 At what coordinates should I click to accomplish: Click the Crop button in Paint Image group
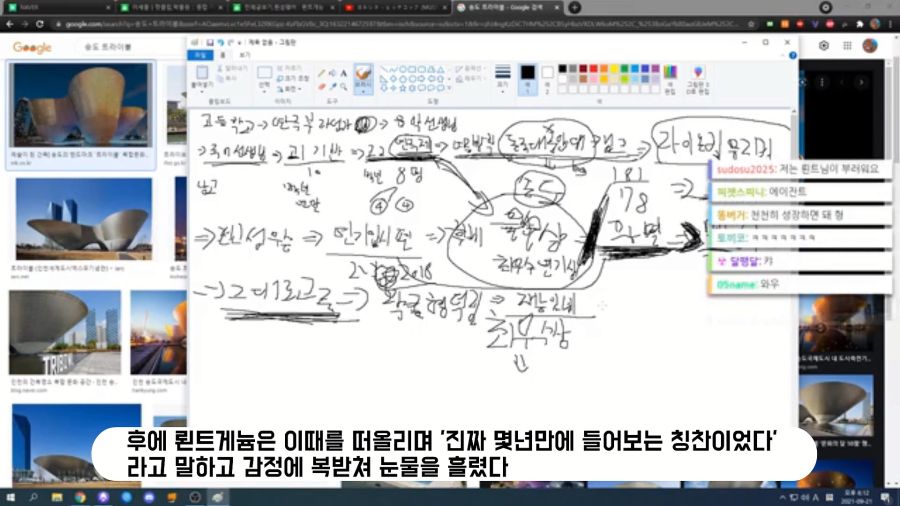pyautogui.click(x=293, y=68)
